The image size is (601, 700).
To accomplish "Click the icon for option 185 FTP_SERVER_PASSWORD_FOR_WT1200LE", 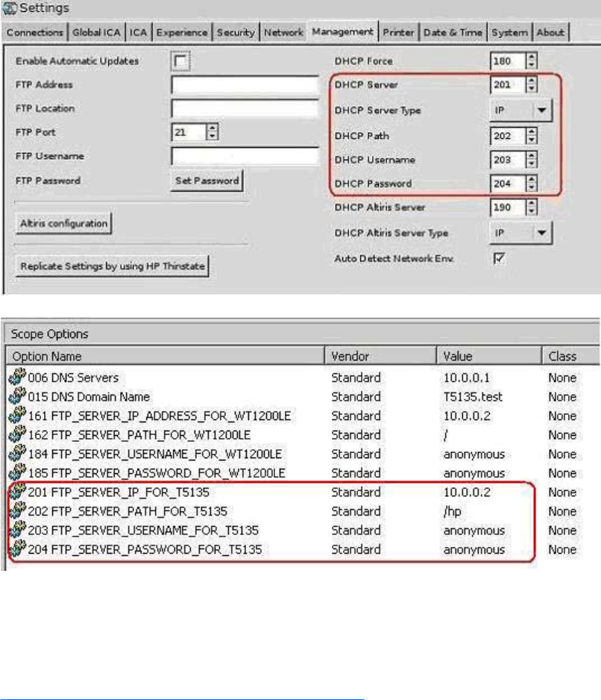I will (17, 472).
